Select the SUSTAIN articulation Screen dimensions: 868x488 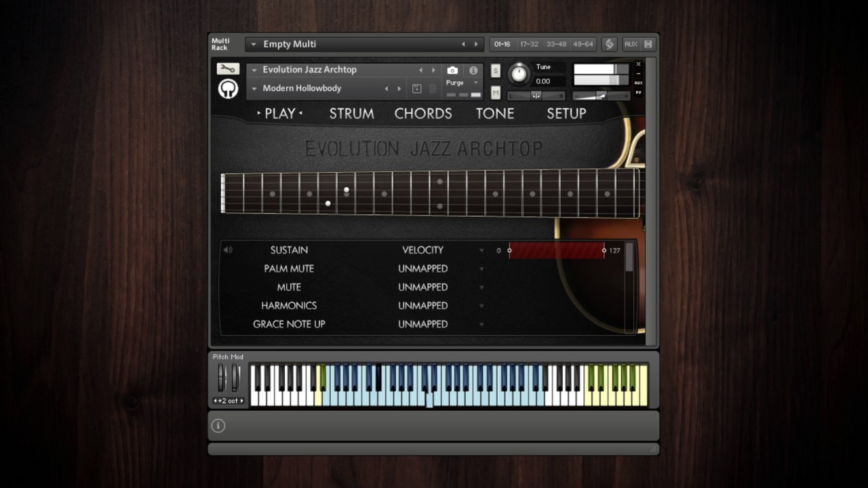click(289, 250)
